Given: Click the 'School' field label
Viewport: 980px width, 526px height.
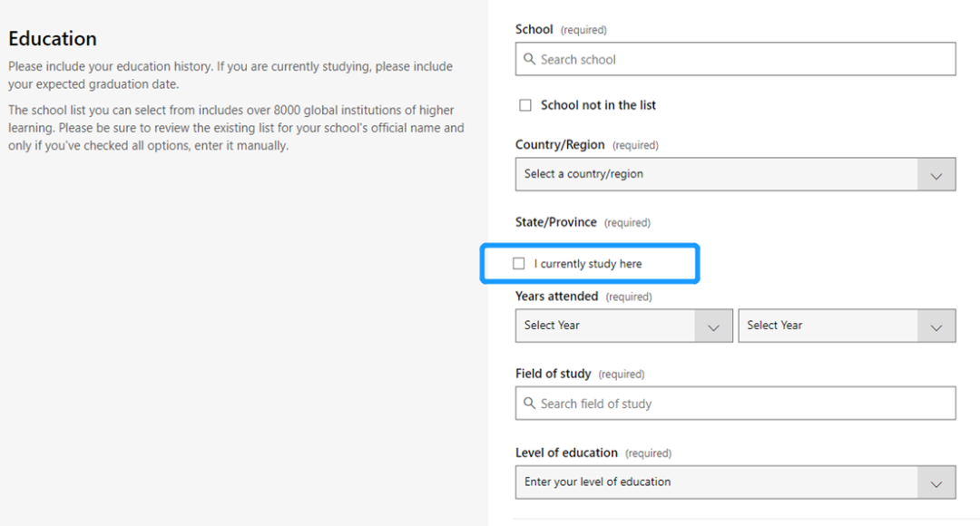Looking at the screenshot, I should [x=534, y=29].
